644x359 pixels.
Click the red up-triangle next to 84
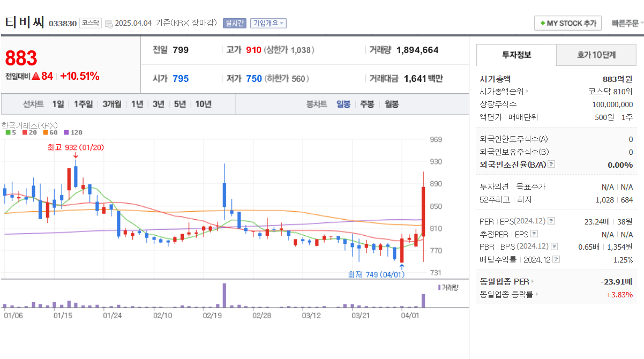tap(36, 76)
